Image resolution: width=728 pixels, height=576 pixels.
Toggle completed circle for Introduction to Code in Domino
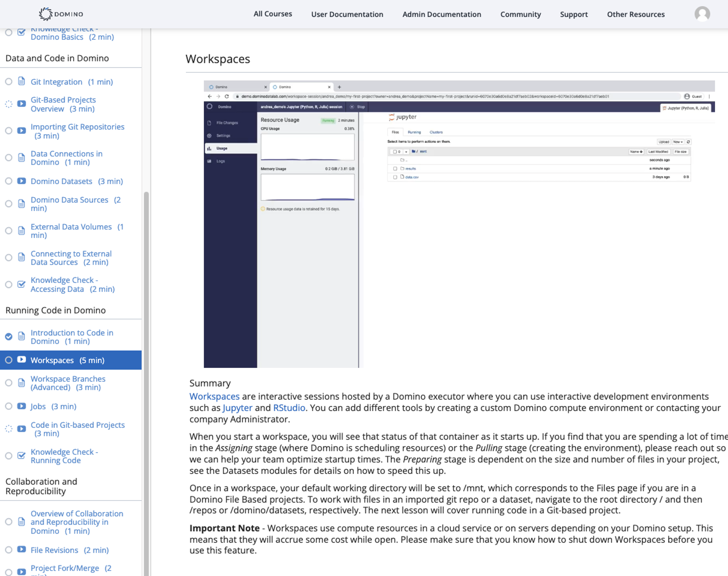(x=9, y=337)
